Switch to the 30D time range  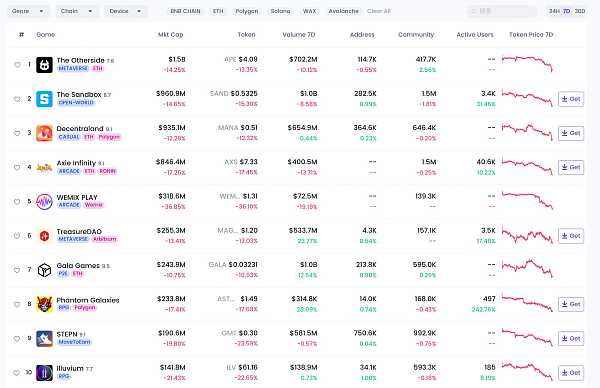(580, 11)
